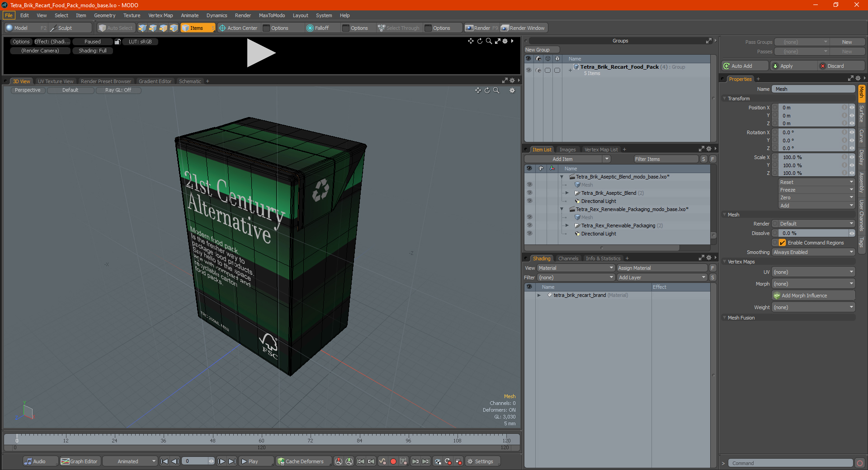Click the Apply button
868x470 pixels.
[x=793, y=66]
